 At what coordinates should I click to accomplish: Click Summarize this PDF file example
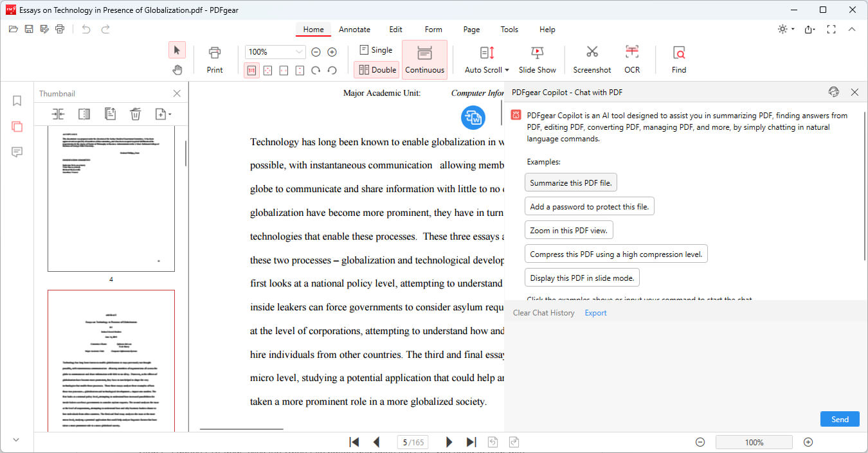pos(570,182)
